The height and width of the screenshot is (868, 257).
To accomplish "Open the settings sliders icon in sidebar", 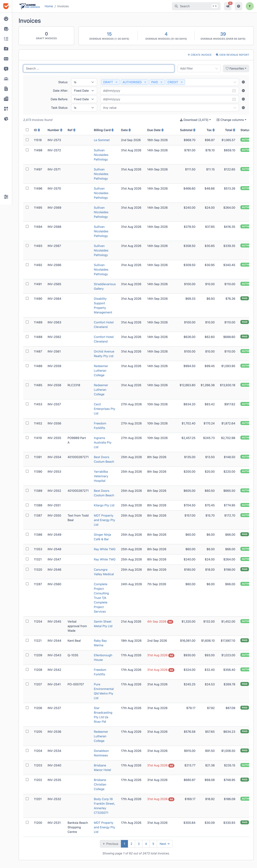I will pos(6,197).
